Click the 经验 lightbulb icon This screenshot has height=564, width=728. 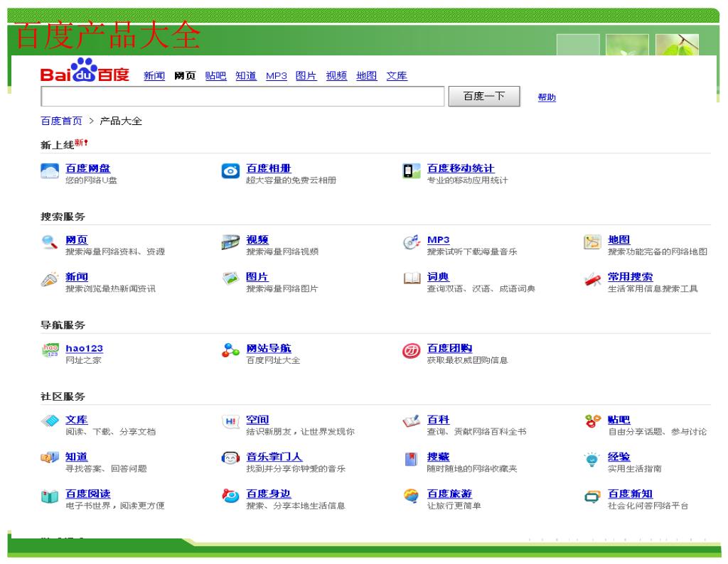click(x=592, y=459)
